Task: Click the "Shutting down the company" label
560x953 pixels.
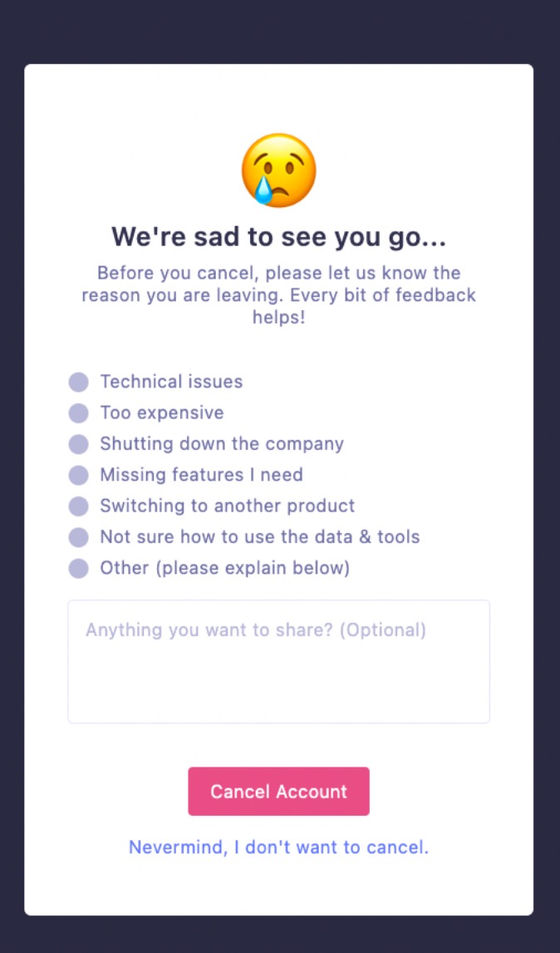Action: point(222,443)
